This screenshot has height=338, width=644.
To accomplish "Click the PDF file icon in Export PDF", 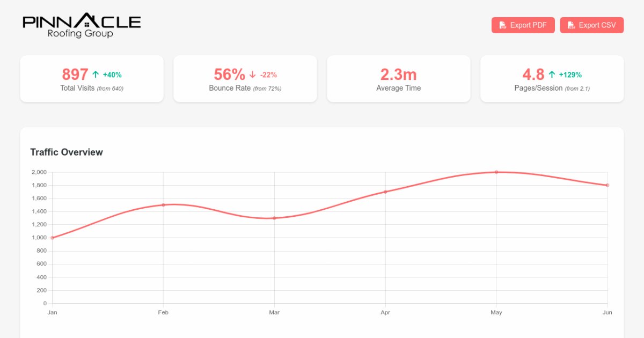I will tap(502, 25).
